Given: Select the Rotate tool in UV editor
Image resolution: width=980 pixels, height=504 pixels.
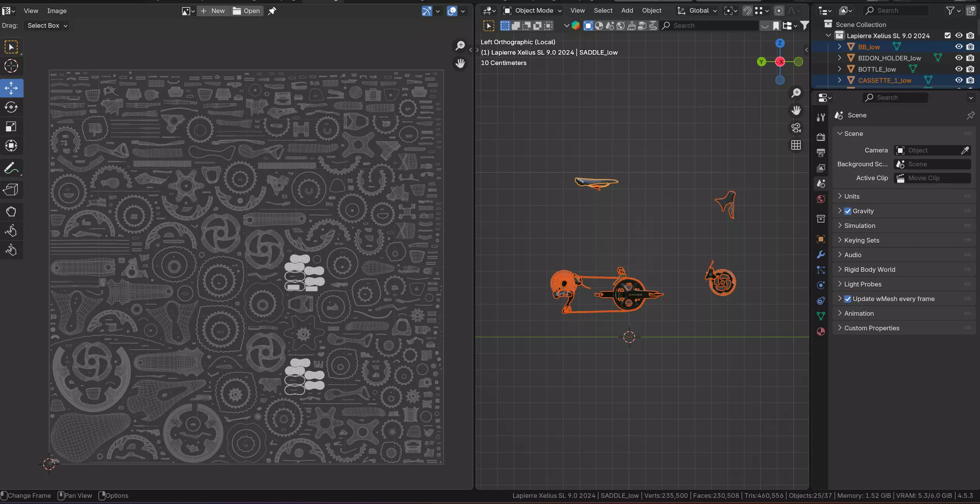Looking at the screenshot, I should tap(11, 107).
